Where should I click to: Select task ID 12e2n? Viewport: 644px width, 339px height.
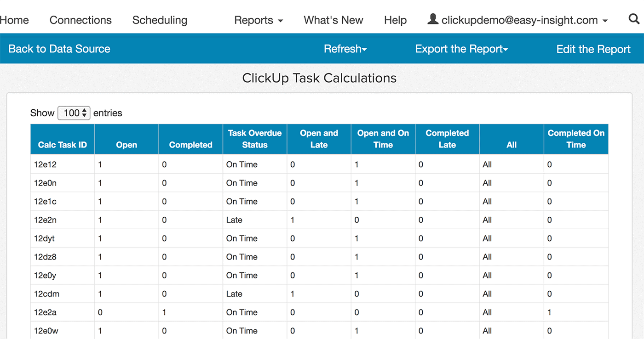[x=45, y=220]
